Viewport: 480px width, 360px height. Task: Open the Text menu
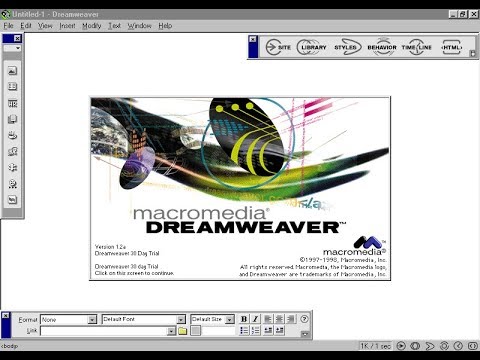114,26
